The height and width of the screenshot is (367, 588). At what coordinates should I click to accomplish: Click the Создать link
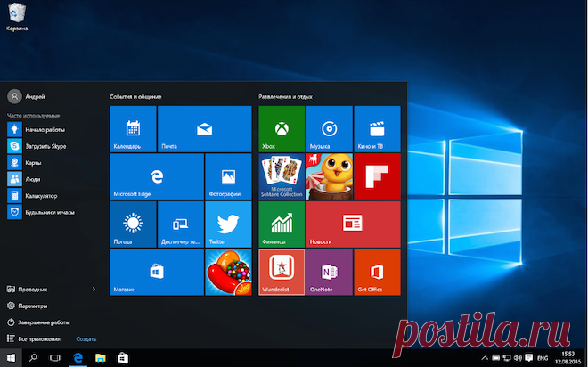86,338
